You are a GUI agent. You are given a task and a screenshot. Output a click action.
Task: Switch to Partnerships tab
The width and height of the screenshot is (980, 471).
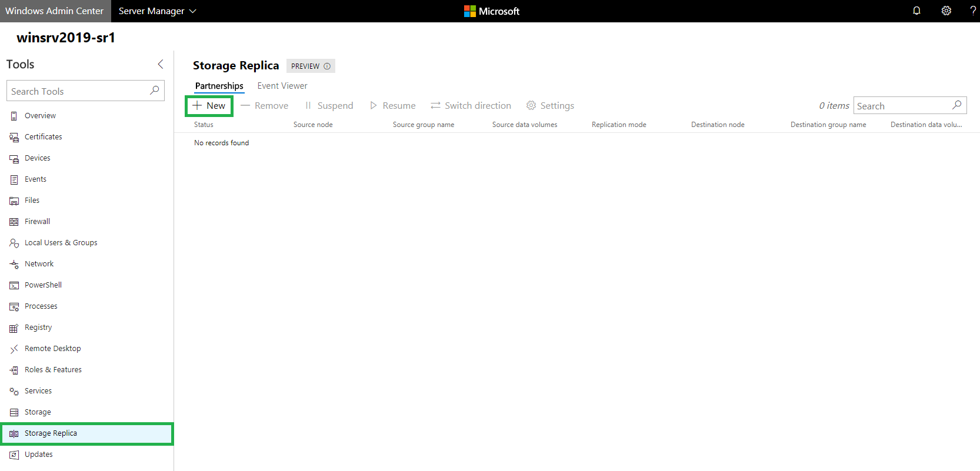pos(219,86)
